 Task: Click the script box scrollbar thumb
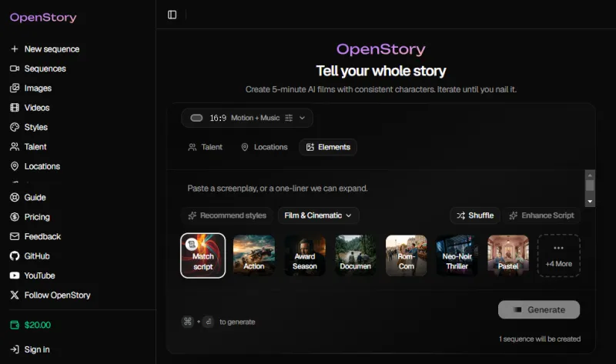tap(590, 185)
